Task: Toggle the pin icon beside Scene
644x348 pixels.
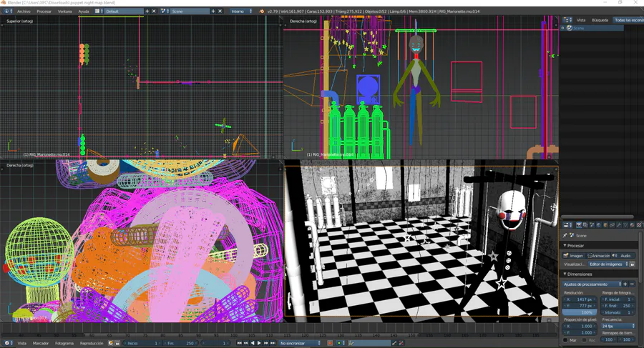Action: [565, 236]
